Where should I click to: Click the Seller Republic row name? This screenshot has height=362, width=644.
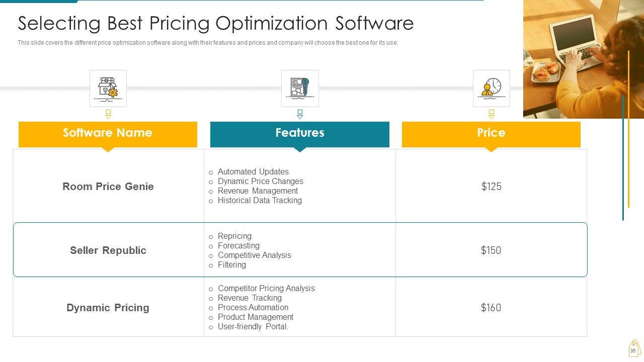(108, 250)
